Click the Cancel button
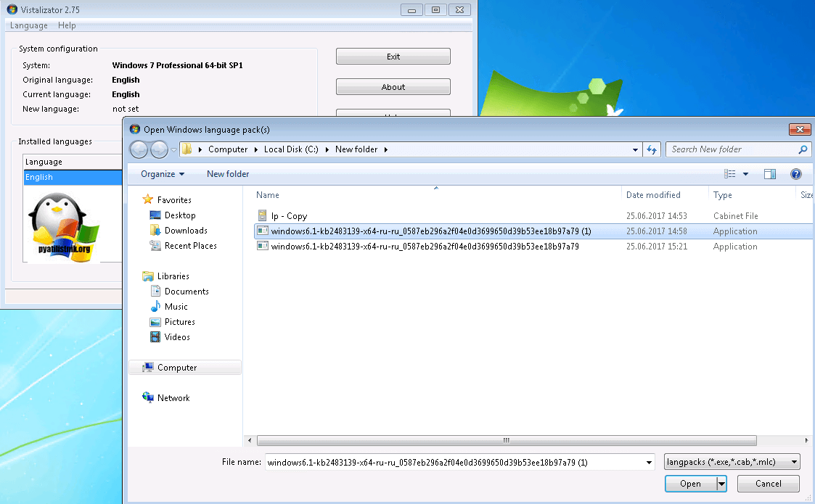The height and width of the screenshot is (504, 815). (x=769, y=484)
